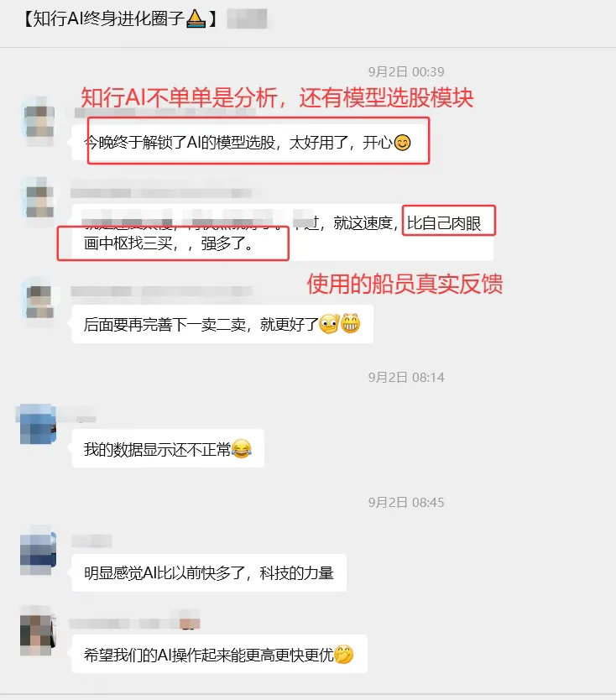This screenshot has width=616, height=700.
Task: Click the smiling emoji after 开心
Action: coord(402,143)
